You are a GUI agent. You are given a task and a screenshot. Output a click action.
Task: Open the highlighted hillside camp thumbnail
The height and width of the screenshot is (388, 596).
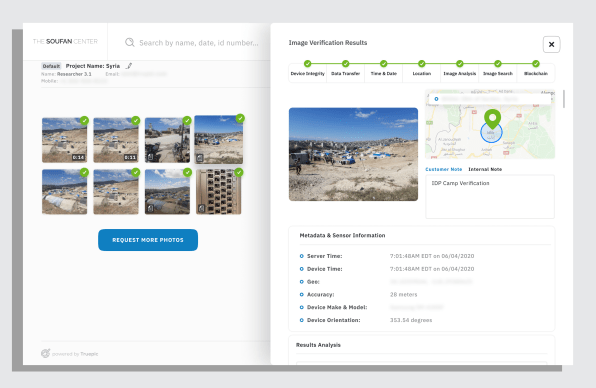tap(219, 140)
